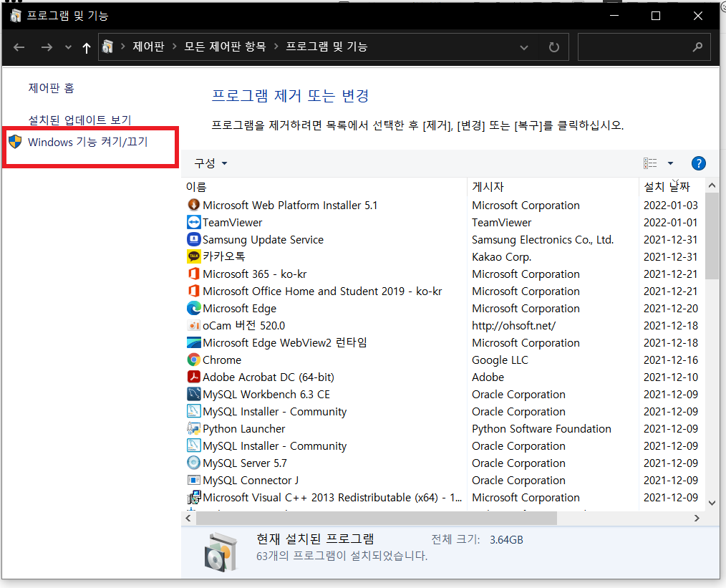Open Windows 기능 켜기/끄기 link

(87, 142)
